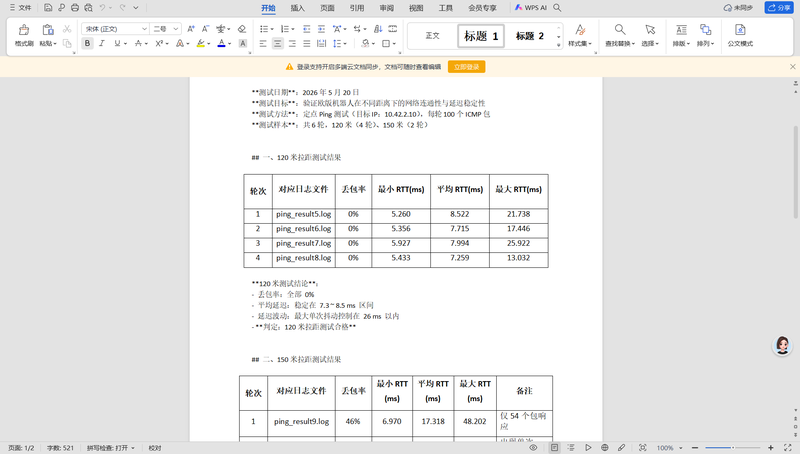The height and width of the screenshot is (454, 800).
Task: Switch to the 审阅 Review tab
Action: coord(387,8)
